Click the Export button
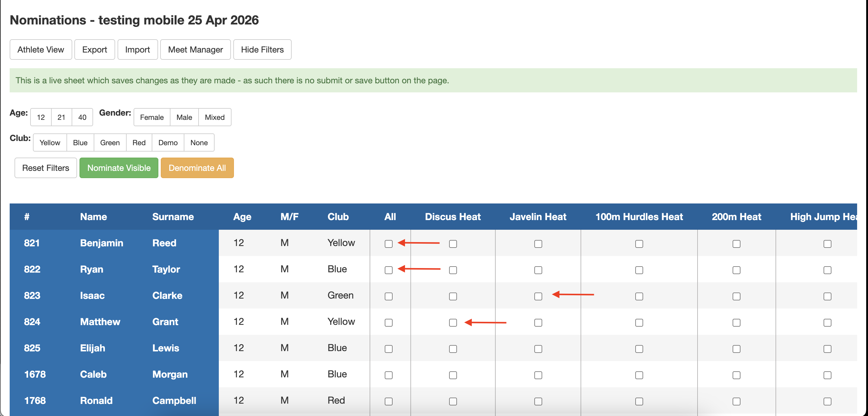 click(95, 50)
